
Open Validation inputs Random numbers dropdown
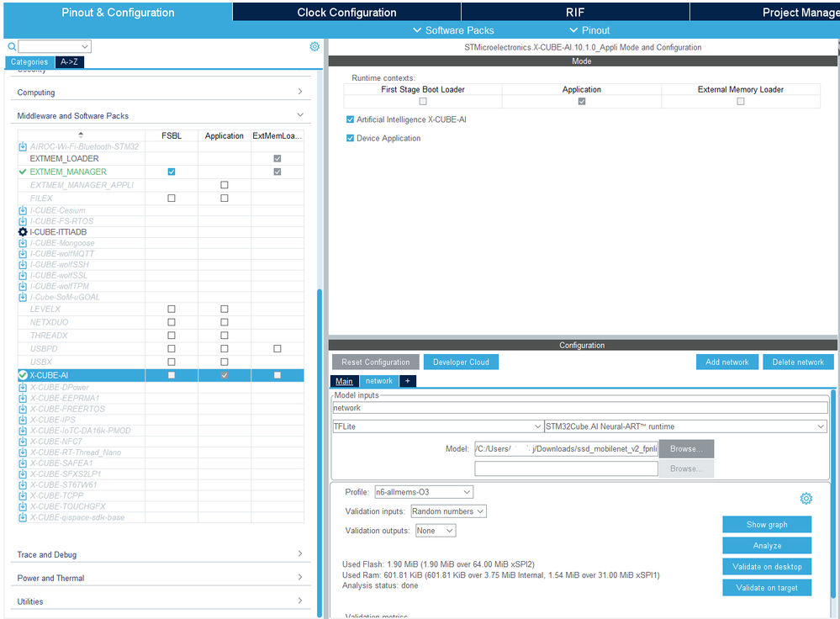pos(448,511)
